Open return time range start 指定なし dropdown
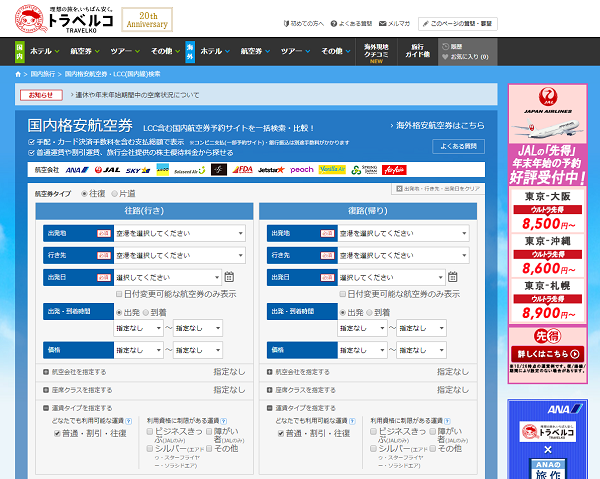 point(362,328)
